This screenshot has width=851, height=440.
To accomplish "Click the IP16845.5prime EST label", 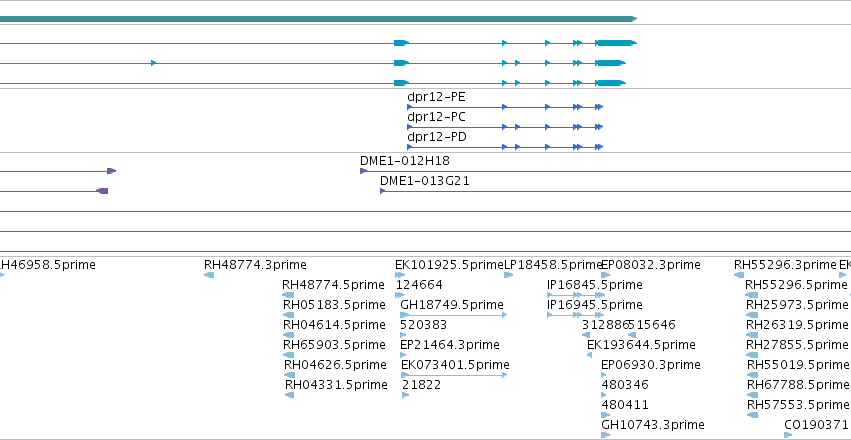I will [x=594, y=285].
